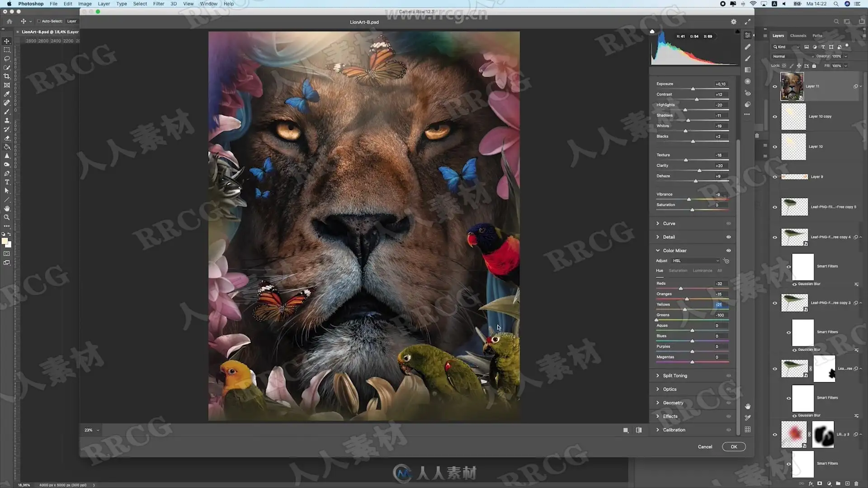Collapse the Color Mixer section
Screen dimensions: 868x488
click(x=657, y=251)
